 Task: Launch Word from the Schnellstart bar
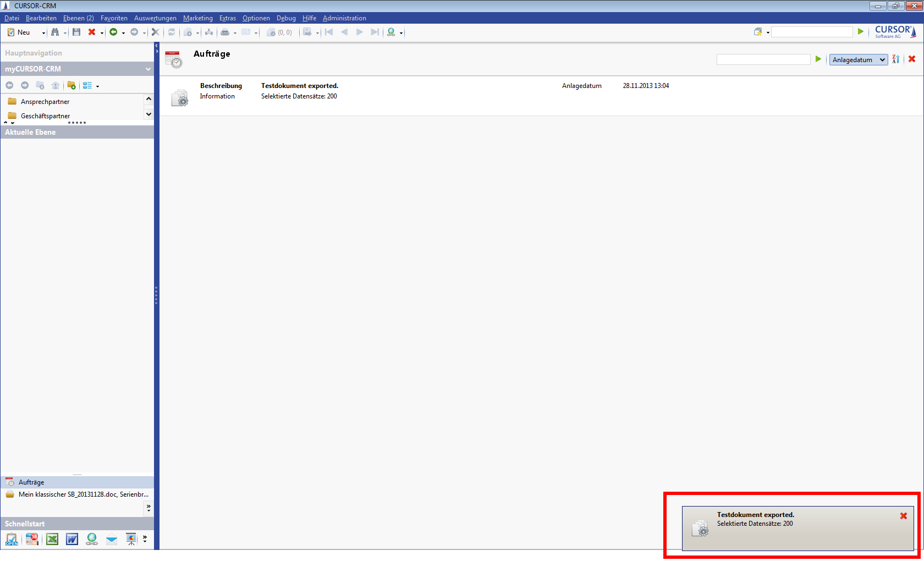pyautogui.click(x=72, y=539)
